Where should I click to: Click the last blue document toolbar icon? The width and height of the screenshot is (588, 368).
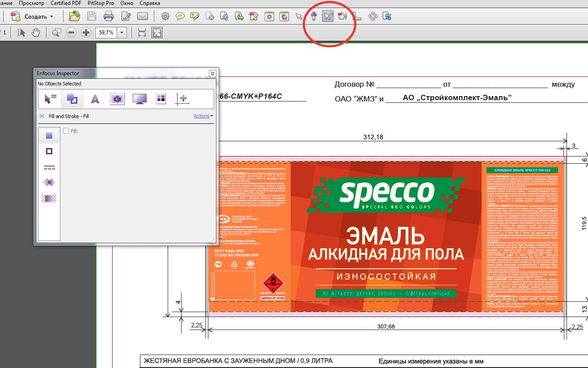pyautogui.click(x=387, y=17)
